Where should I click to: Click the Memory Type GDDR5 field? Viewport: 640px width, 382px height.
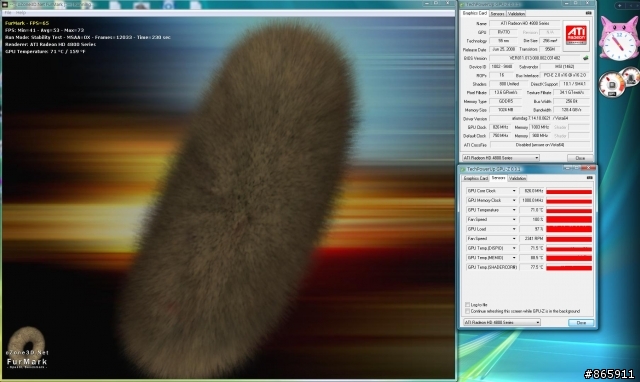click(x=506, y=101)
